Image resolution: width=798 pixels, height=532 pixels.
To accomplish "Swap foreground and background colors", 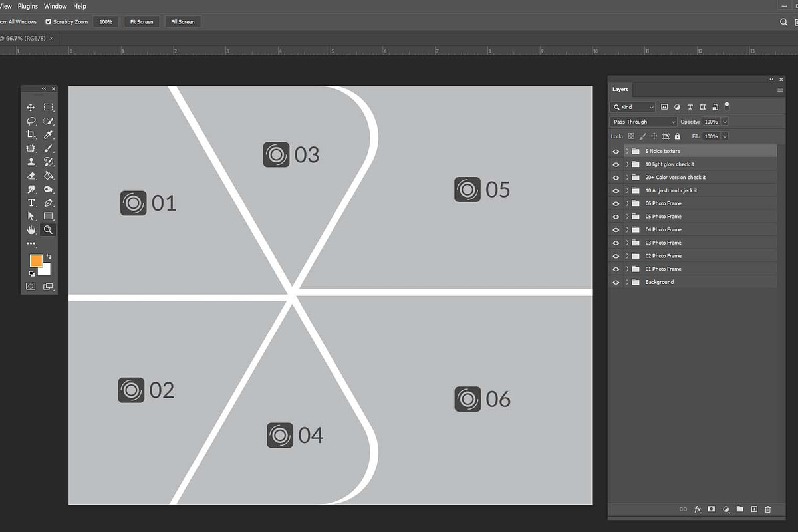I will tap(49, 256).
